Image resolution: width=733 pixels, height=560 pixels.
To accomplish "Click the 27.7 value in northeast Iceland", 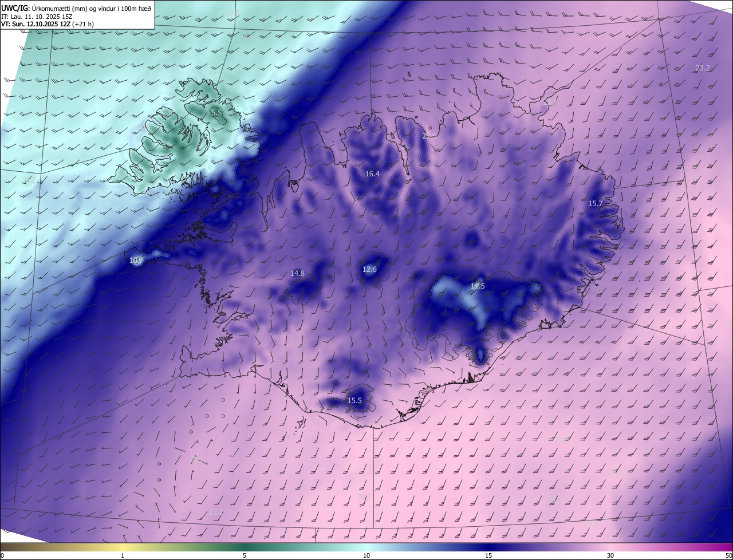I will click(x=549, y=102).
